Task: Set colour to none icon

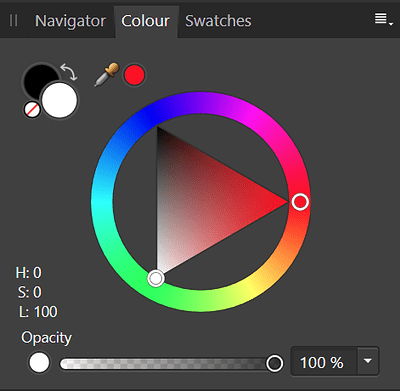Action: [x=32, y=109]
